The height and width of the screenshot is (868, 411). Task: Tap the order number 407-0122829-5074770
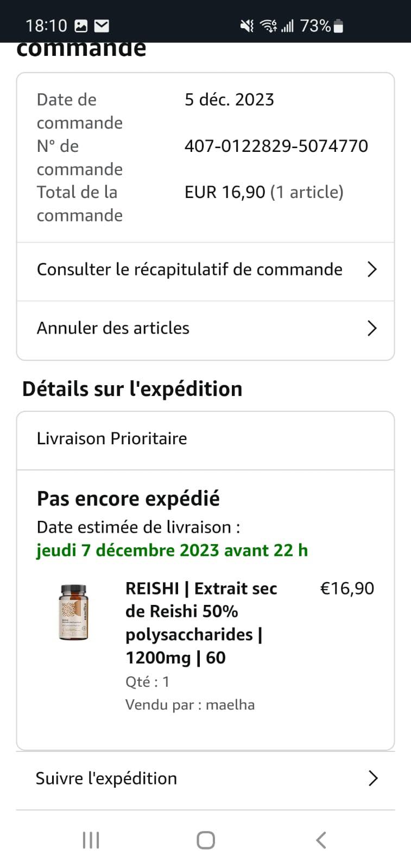(276, 146)
